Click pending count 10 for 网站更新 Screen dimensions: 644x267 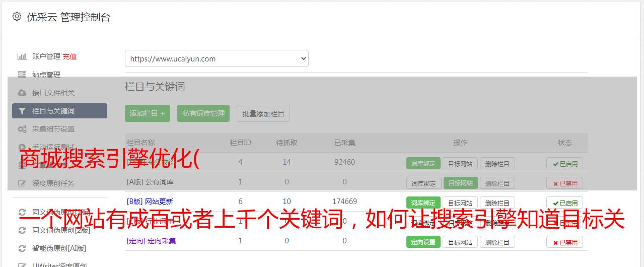point(287,202)
